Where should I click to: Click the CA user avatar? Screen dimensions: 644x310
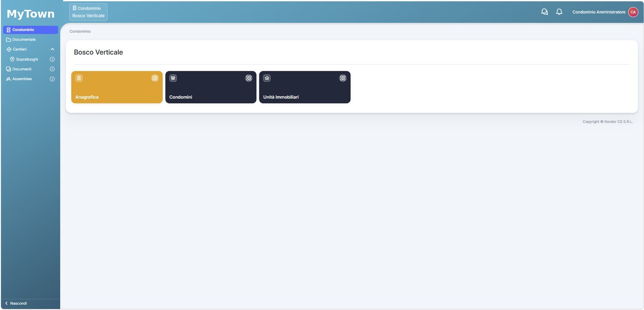click(x=633, y=12)
